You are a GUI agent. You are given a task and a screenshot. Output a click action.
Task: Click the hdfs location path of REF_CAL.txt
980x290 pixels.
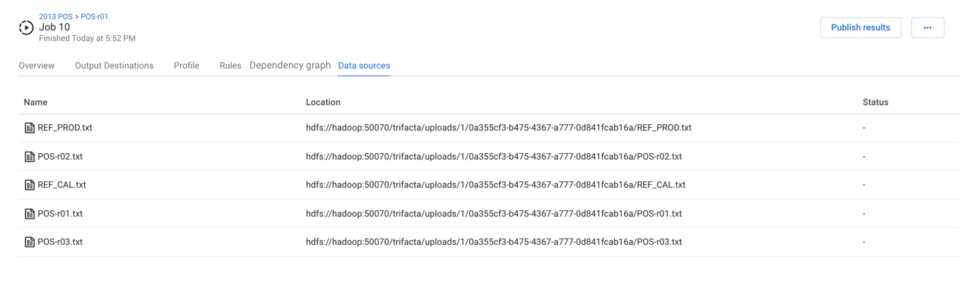coord(496,185)
